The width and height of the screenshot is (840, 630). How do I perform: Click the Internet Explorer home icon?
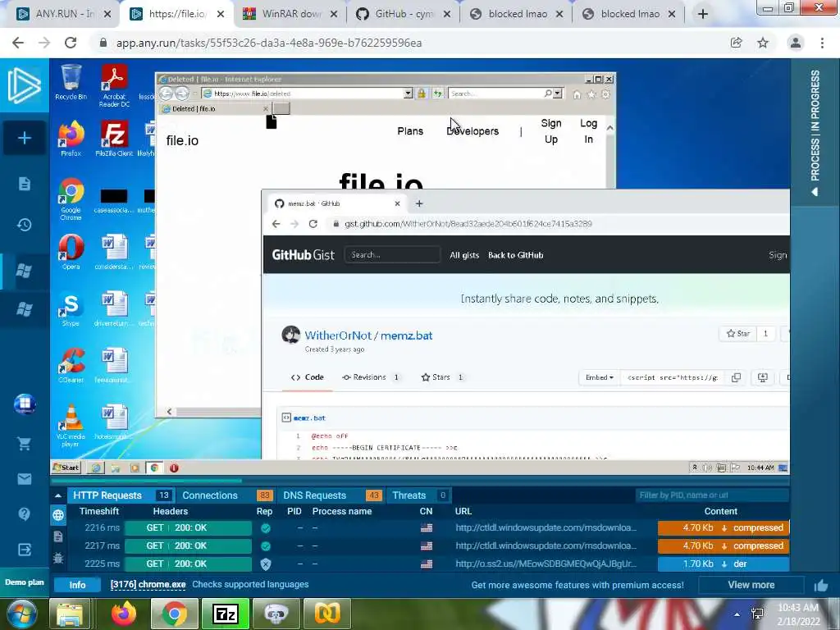coord(577,94)
